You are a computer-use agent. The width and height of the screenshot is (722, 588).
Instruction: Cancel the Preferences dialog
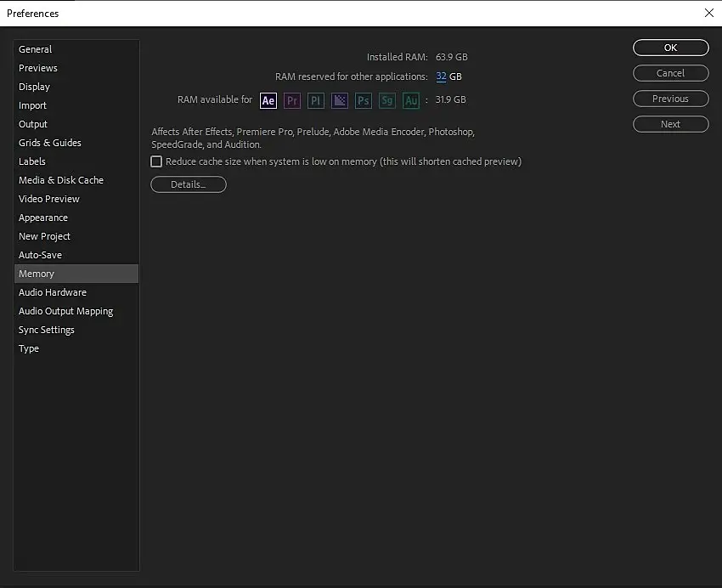(x=670, y=73)
